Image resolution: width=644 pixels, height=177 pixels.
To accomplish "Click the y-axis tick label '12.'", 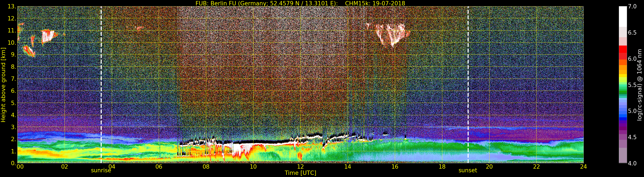I will pyautogui.click(x=12, y=18).
